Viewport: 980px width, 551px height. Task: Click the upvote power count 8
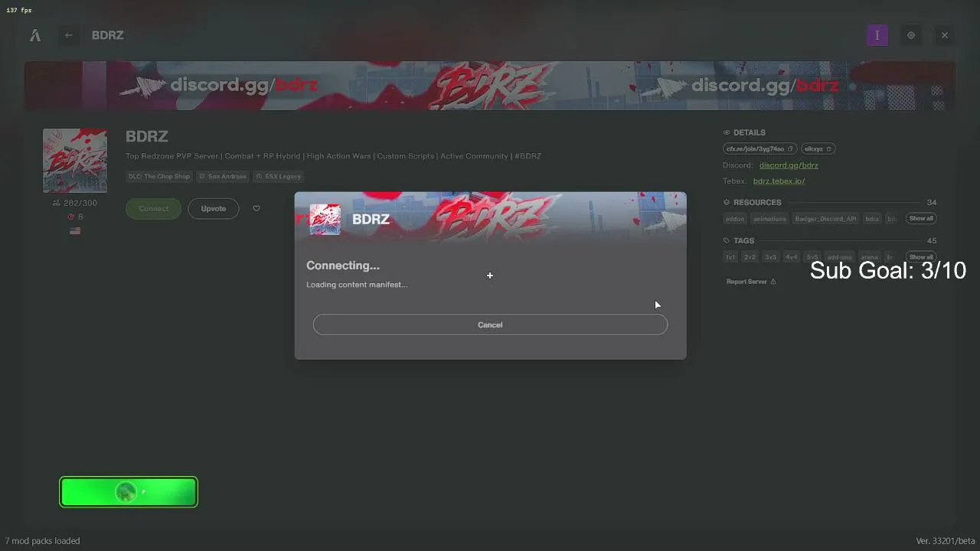tap(75, 217)
